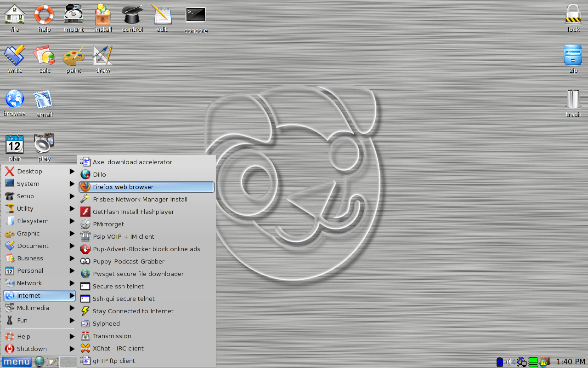Open Frisbee Network Manager Install
588x368 pixels.
click(x=147, y=199)
